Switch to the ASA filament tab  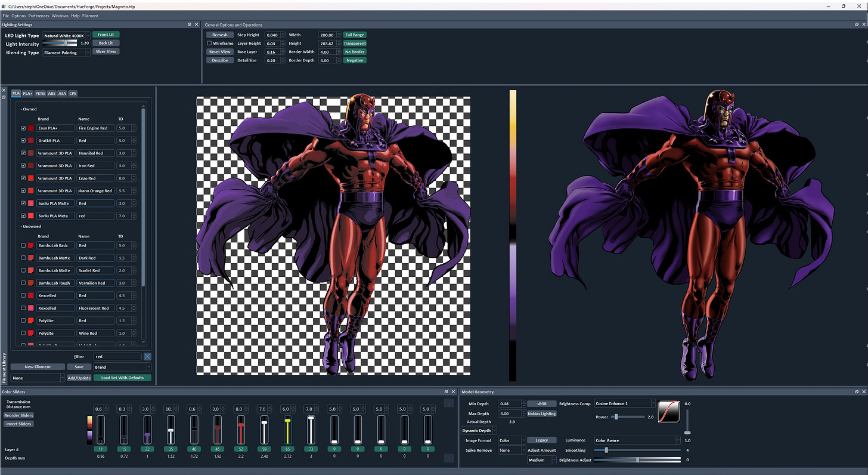coord(62,94)
